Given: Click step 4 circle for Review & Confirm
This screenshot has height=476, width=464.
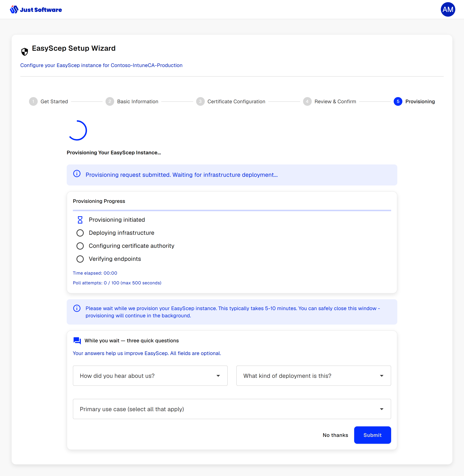Looking at the screenshot, I should [x=307, y=101].
